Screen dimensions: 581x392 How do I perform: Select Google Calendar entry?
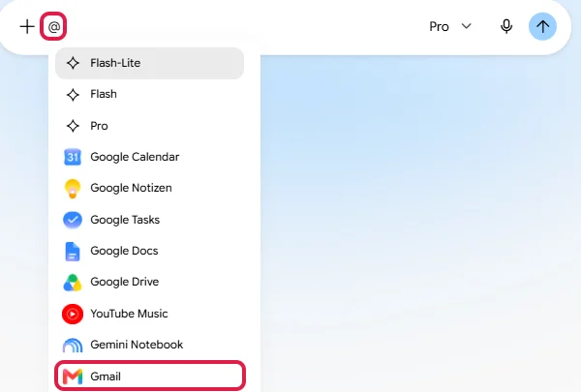click(x=150, y=157)
